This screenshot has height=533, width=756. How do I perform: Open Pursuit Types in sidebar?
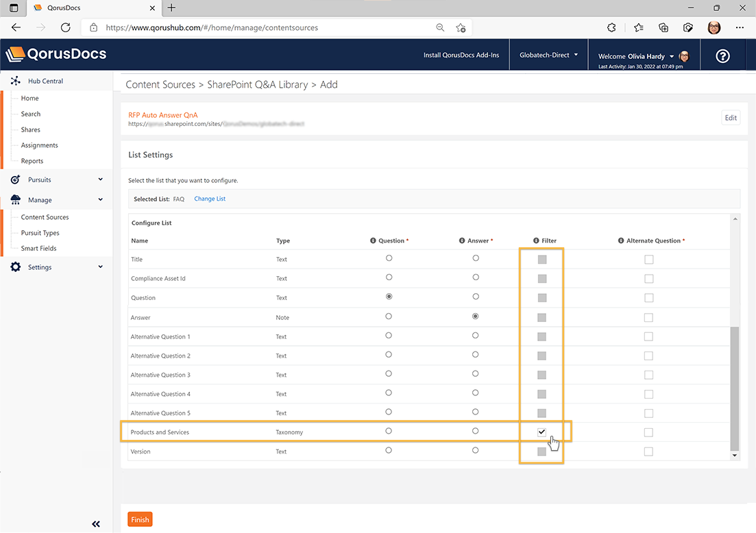tap(40, 233)
